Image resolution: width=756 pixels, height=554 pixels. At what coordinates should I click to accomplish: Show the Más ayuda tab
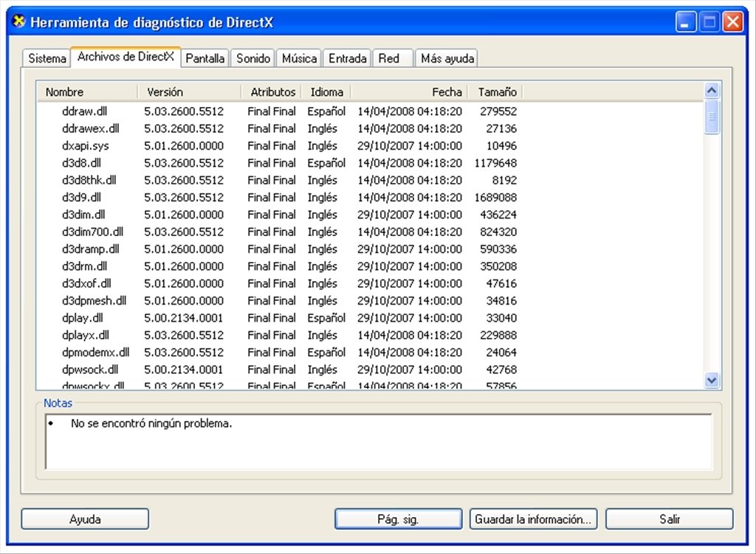447,58
